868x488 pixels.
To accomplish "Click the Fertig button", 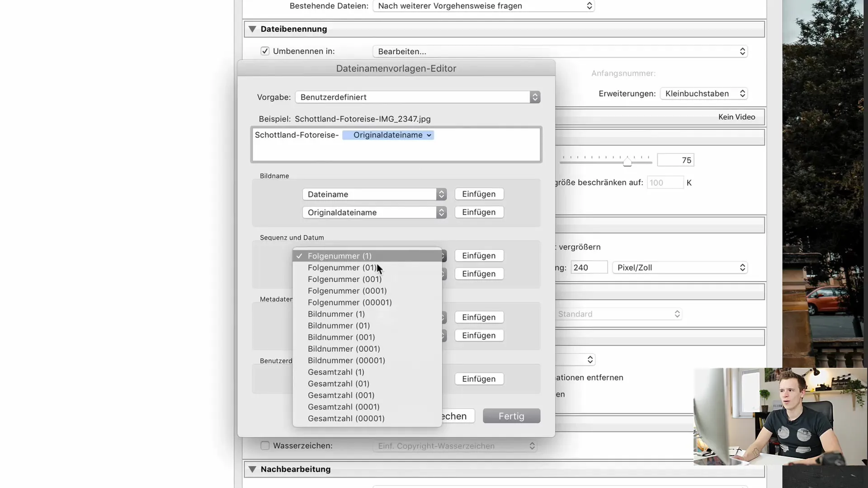I will [x=511, y=416].
